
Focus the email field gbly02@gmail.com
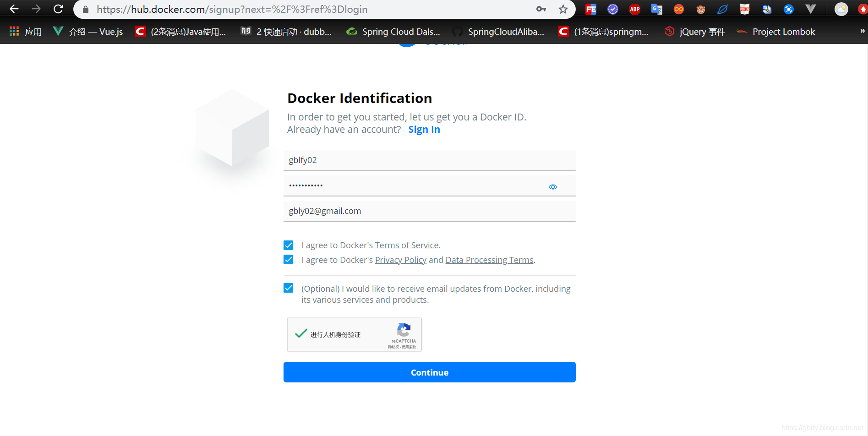pyautogui.click(x=429, y=211)
